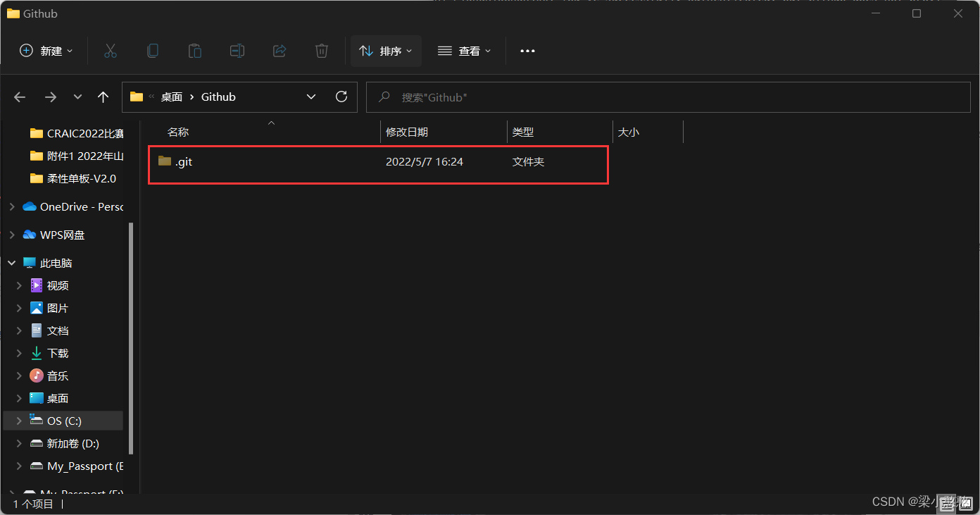Click the Paste clipboard icon
The width and height of the screenshot is (980, 515).
click(195, 51)
